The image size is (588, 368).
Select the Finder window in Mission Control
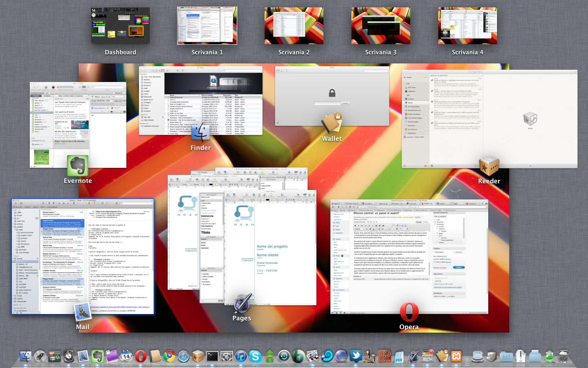[201, 101]
